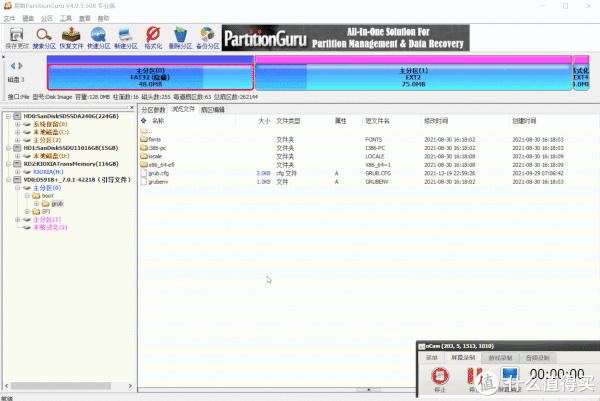Select the i386-pc folder in the file list
600x401 pixels.
[153, 148]
